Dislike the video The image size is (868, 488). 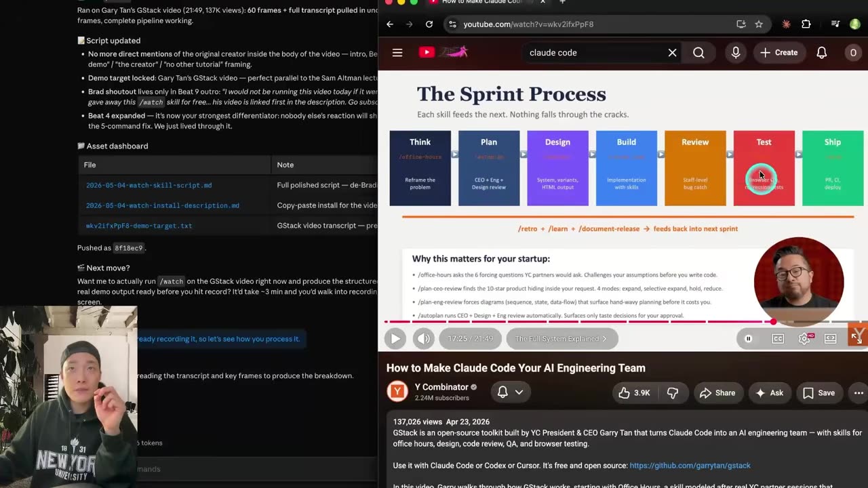click(x=673, y=392)
